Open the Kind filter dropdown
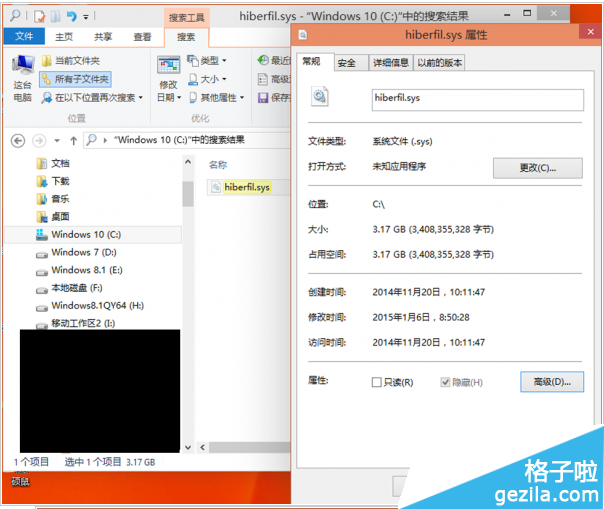This screenshot has width=604, height=509. [x=207, y=60]
